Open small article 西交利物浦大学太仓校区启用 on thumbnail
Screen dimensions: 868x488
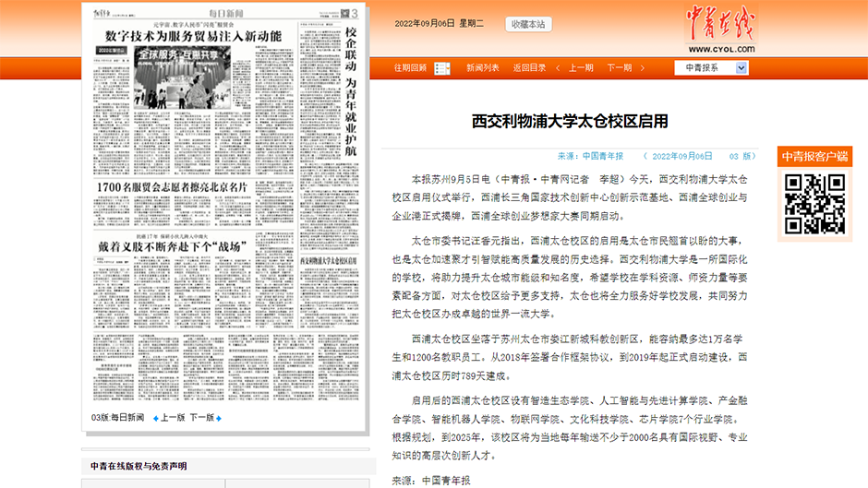tap(328, 260)
